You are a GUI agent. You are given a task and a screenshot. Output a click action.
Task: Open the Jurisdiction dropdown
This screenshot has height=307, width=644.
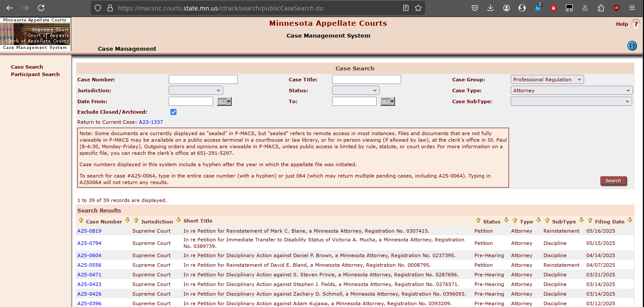click(196, 91)
